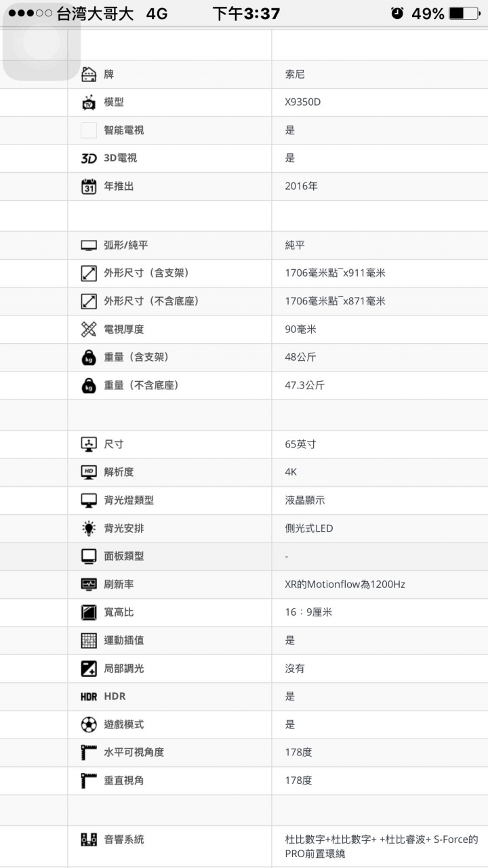Tap the label 音響系統
This screenshot has height=868, width=488.
[x=123, y=840]
